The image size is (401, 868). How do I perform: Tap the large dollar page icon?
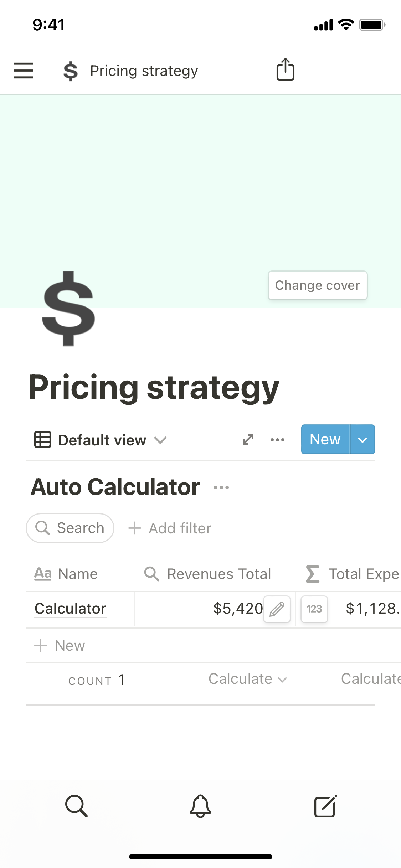[x=69, y=309]
